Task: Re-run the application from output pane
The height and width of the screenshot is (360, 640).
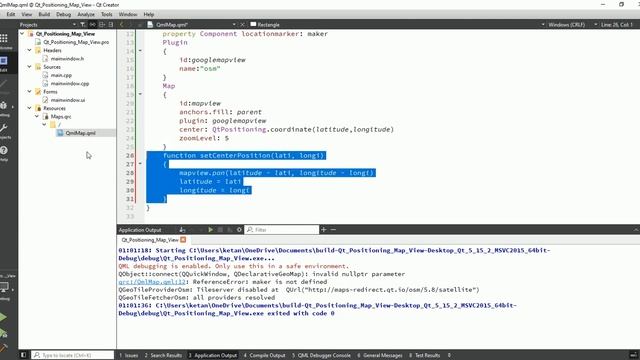Action: click(210, 230)
